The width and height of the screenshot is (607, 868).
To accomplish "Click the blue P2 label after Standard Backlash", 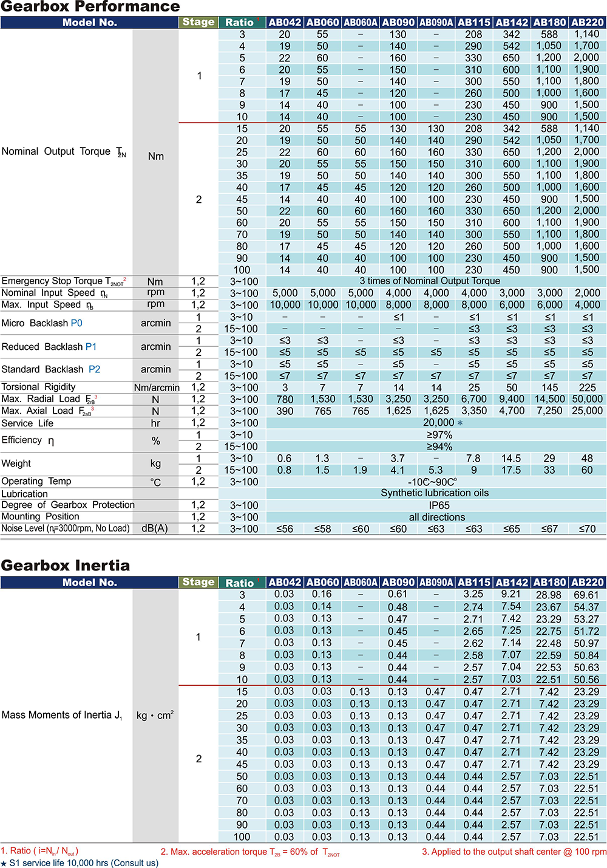I will point(95,369).
